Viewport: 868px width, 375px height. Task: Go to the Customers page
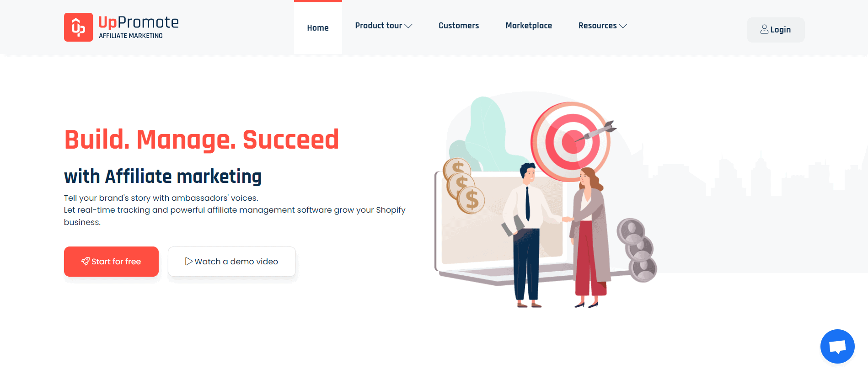pyautogui.click(x=459, y=26)
